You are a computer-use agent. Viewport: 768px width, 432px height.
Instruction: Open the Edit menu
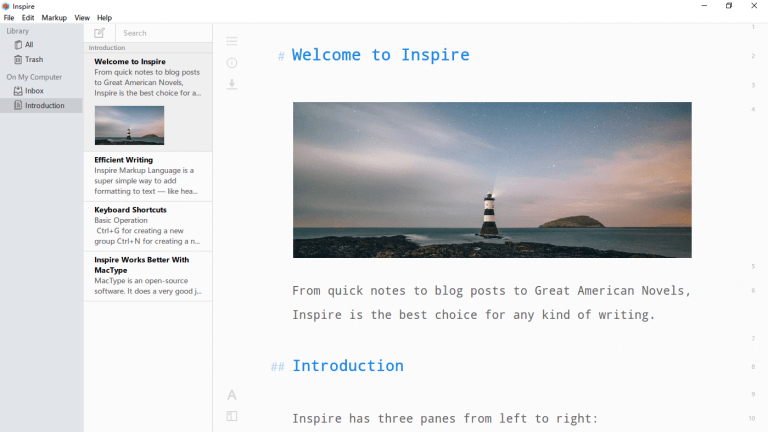pyautogui.click(x=28, y=18)
